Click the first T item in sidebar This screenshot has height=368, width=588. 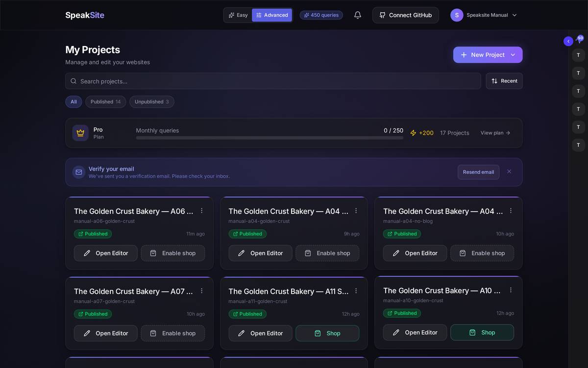pyautogui.click(x=578, y=55)
